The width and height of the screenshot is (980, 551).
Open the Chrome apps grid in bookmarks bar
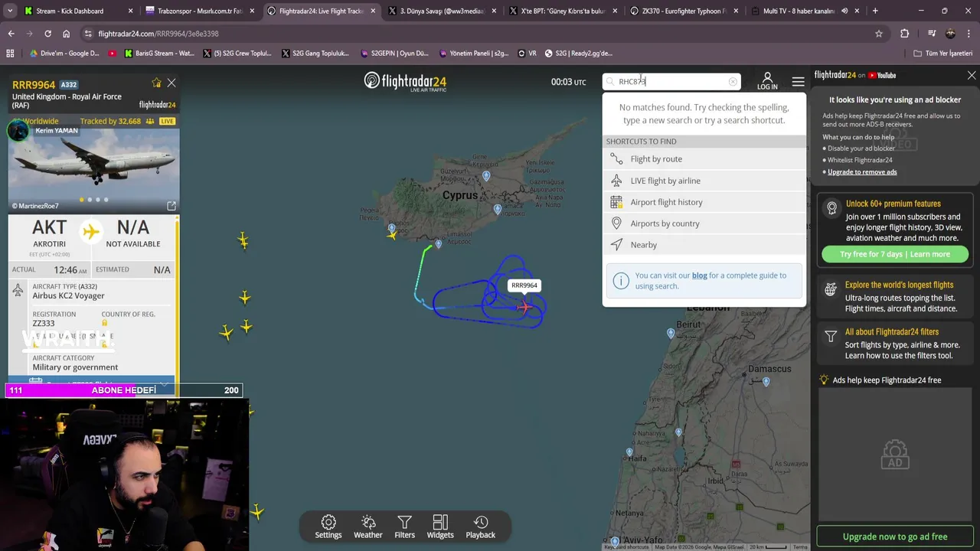coord(10,54)
